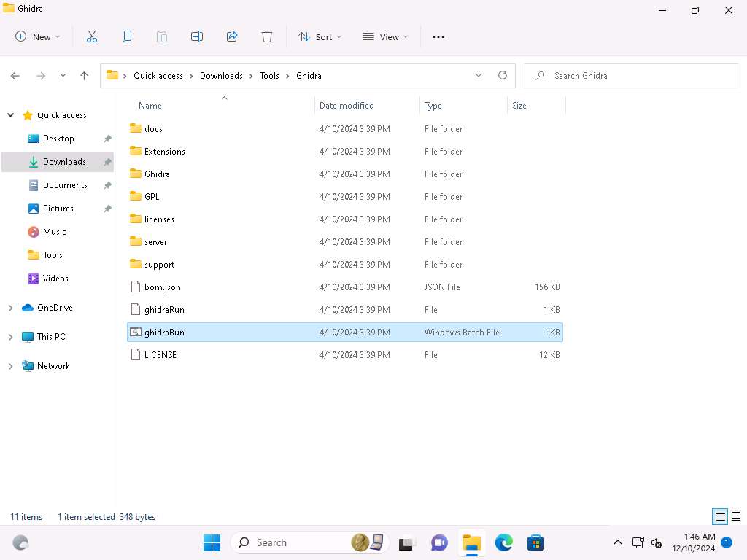
Task: Open Microsoft Edge from the taskbar
Action: click(503, 542)
